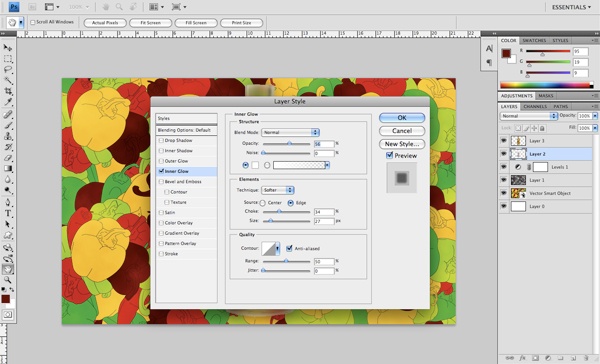
Task: Switch to the Paths tab
Action: coord(561,106)
